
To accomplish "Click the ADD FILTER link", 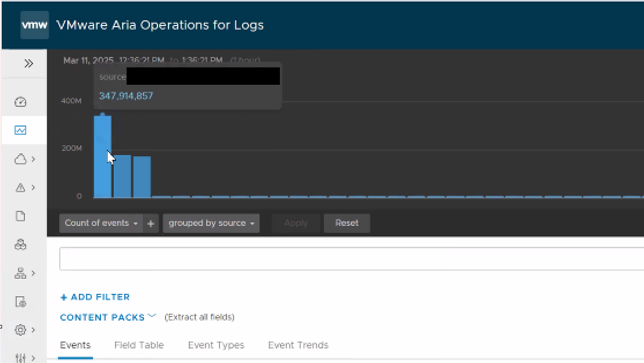I will pos(95,297).
